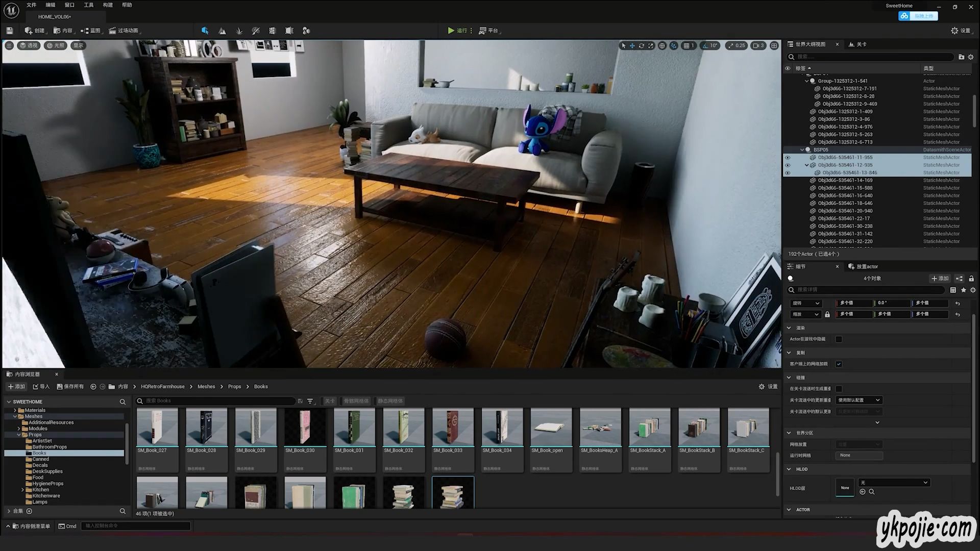
Task: Hide Obj3d66-535461-11-955 with its eye icon
Action: (x=788, y=158)
